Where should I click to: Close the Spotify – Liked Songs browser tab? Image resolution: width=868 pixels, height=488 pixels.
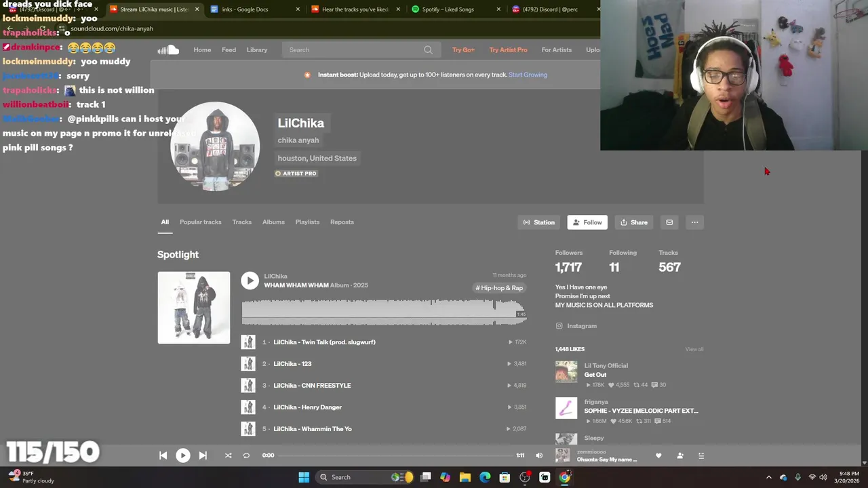point(499,9)
